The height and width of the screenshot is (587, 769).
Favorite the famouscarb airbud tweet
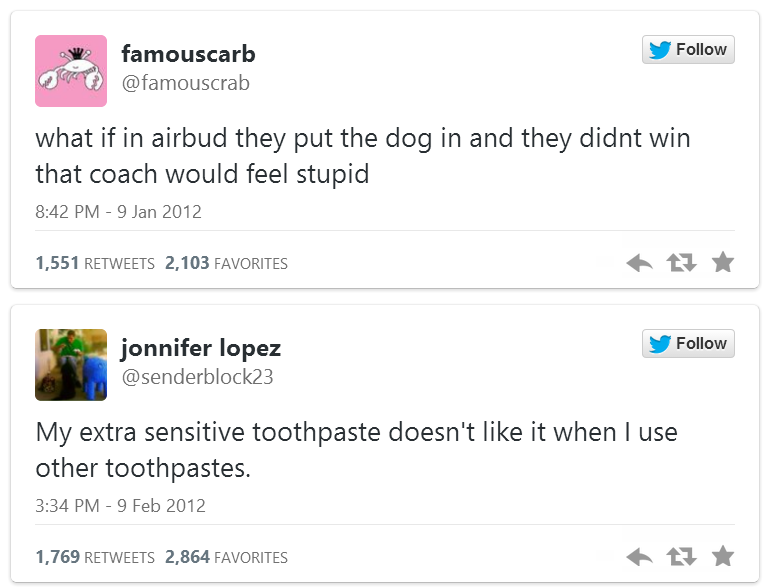pos(723,263)
